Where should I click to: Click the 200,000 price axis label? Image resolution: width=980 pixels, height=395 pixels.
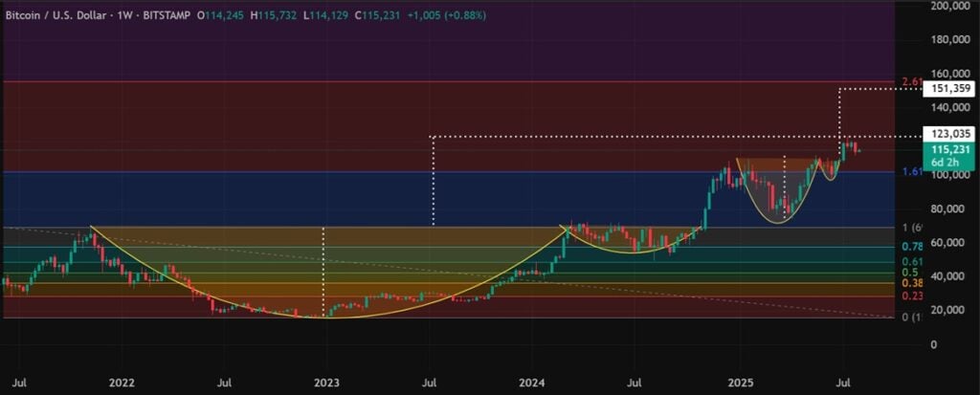[950, 7]
